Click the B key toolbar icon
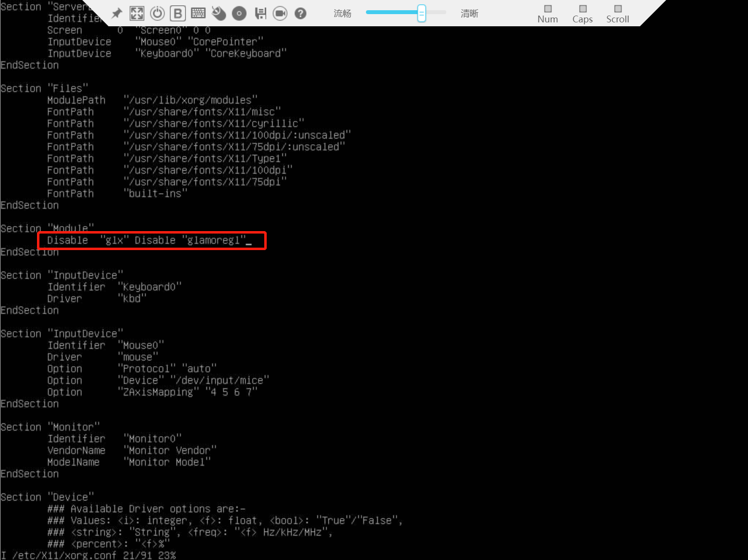748x560 pixels. click(178, 13)
